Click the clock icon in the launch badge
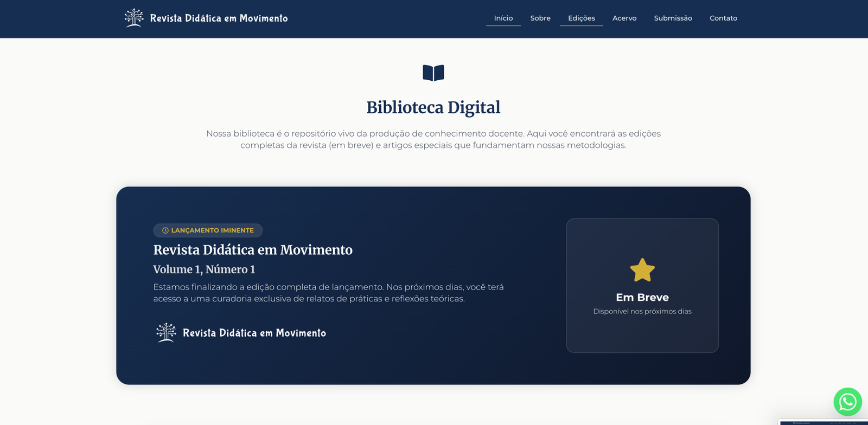This screenshot has height=425, width=868. point(165,230)
